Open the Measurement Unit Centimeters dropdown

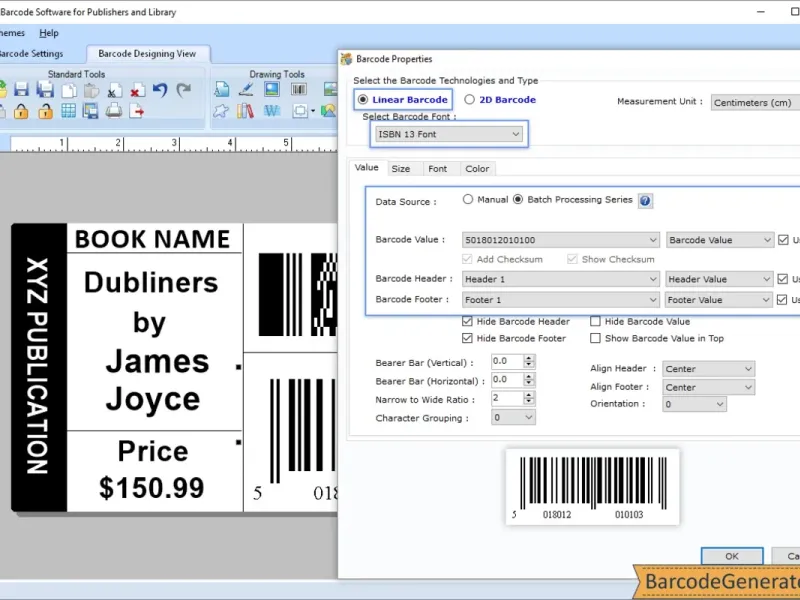coord(755,103)
